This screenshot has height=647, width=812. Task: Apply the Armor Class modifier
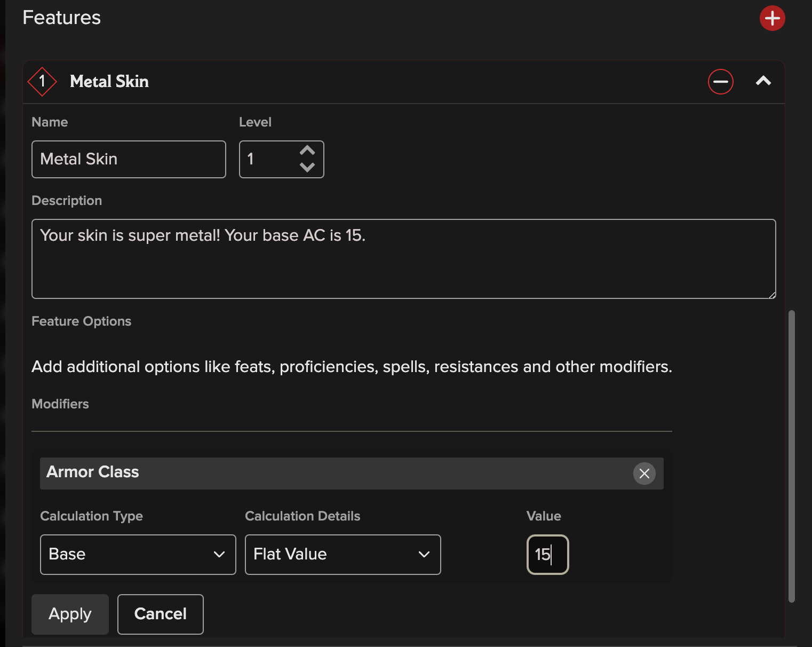pyautogui.click(x=70, y=614)
